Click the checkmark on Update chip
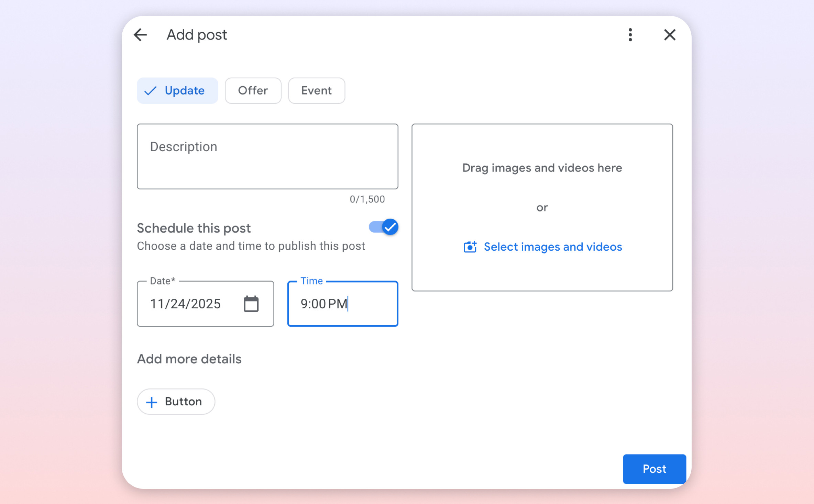 (x=150, y=91)
